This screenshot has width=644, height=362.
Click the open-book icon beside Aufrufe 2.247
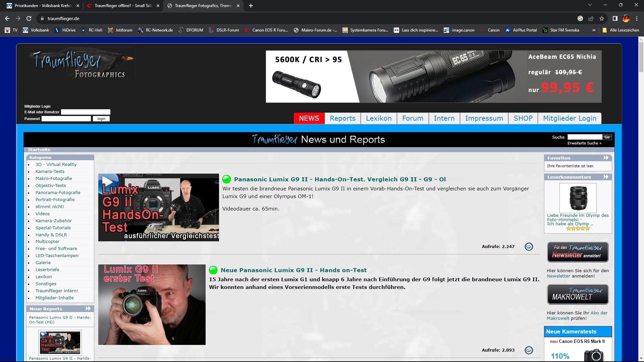coord(529,246)
